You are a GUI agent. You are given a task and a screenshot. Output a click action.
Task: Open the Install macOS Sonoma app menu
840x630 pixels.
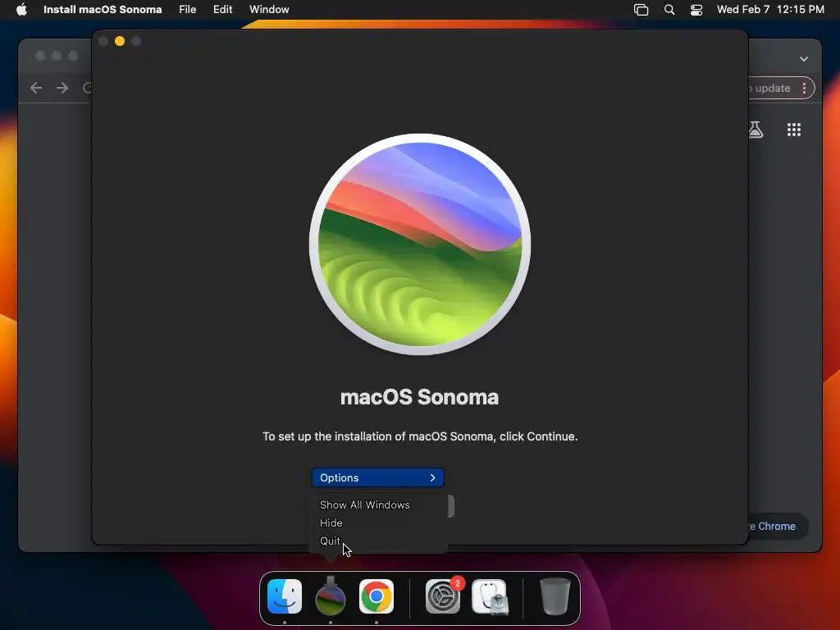point(103,9)
